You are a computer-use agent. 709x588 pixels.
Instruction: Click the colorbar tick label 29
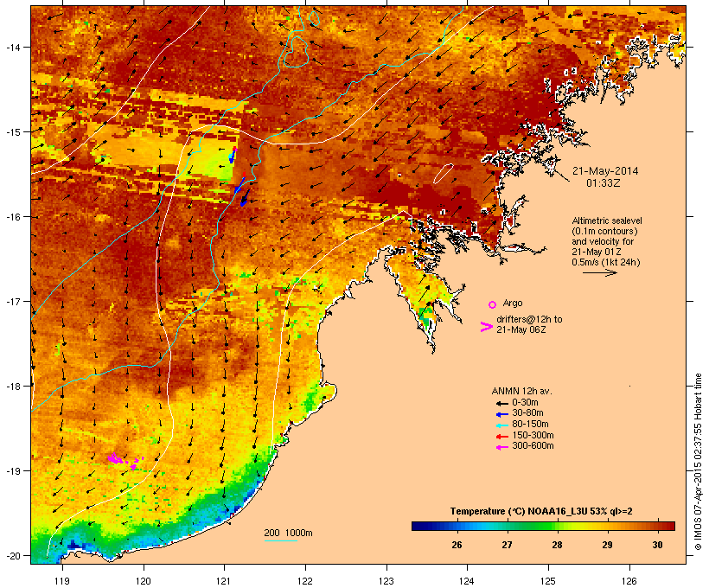pyautogui.click(x=607, y=545)
